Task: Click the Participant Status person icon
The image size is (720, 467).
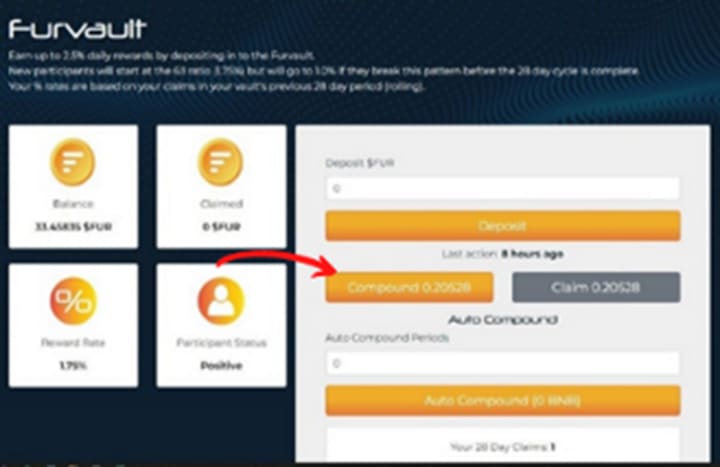Action: pos(221,301)
